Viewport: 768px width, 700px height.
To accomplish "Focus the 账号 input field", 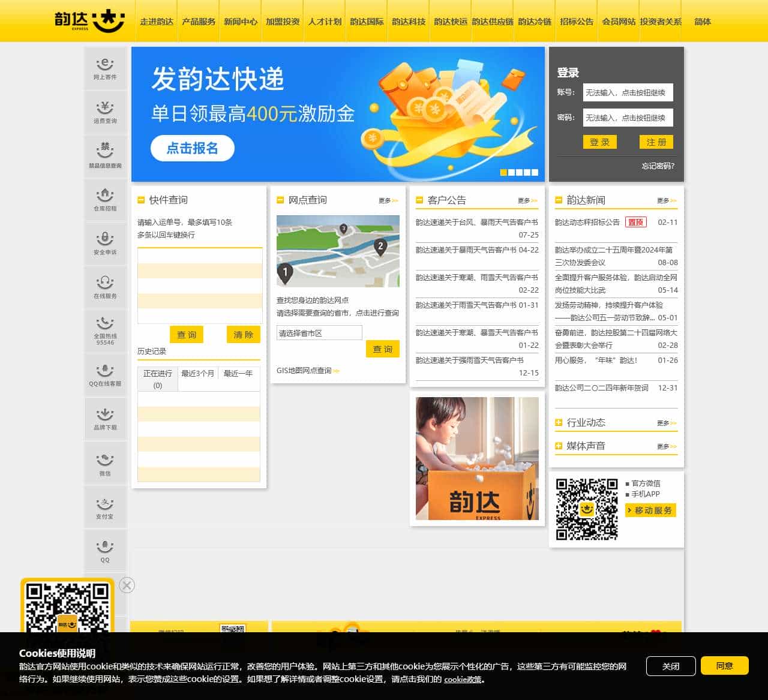I will (x=628, y=92).
